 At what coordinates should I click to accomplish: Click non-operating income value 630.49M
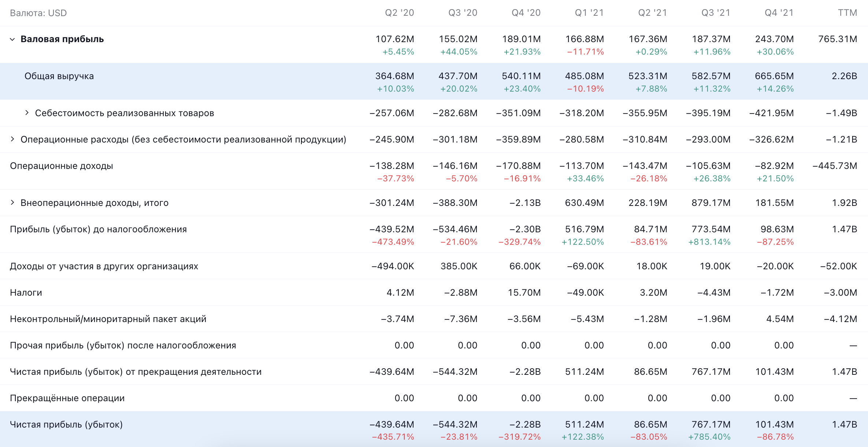(x=585, y=203)
